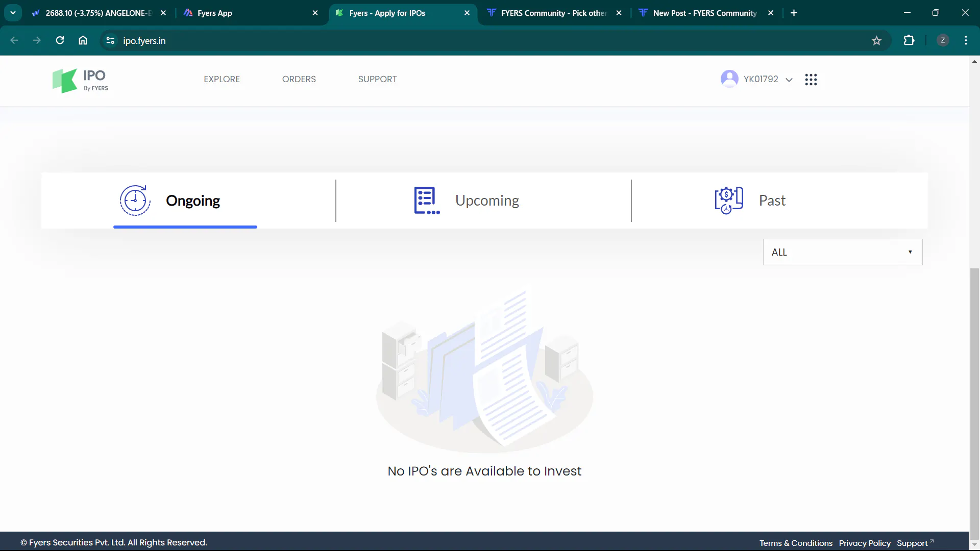Open the SUPPORT menu item
980x551 pixels.
(377, 79)
